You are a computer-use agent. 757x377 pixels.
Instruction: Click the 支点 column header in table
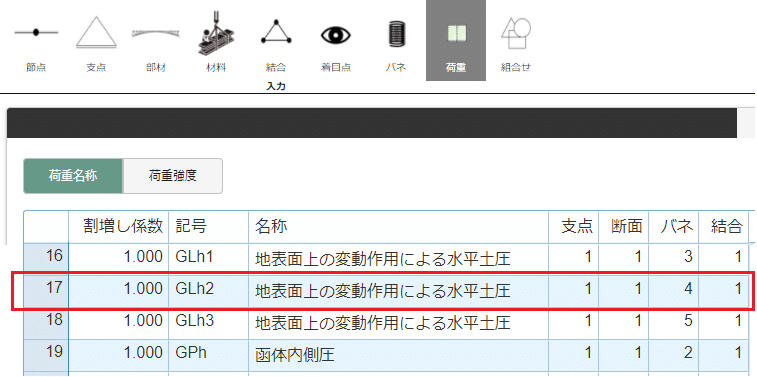574,226
